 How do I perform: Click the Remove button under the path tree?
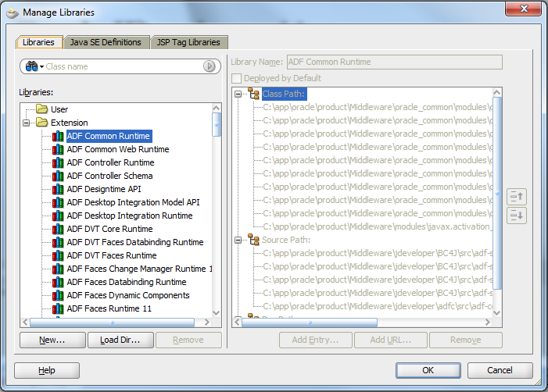click(466, 340)
